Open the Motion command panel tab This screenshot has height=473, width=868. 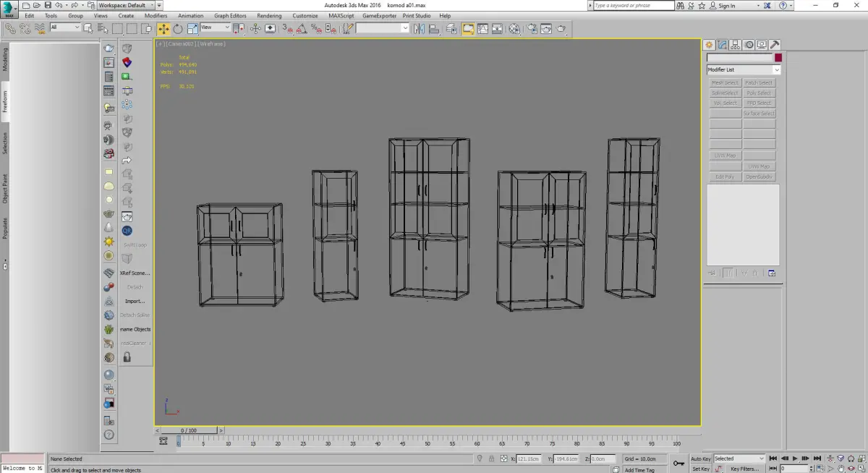[x=749, y=45]
